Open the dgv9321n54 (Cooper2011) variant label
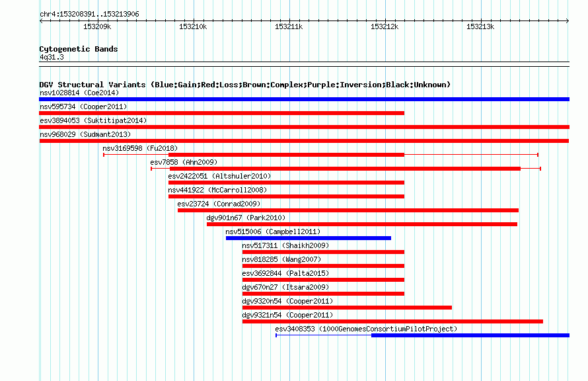The height and width of the screenshot is (381, 588). [287, 315]
